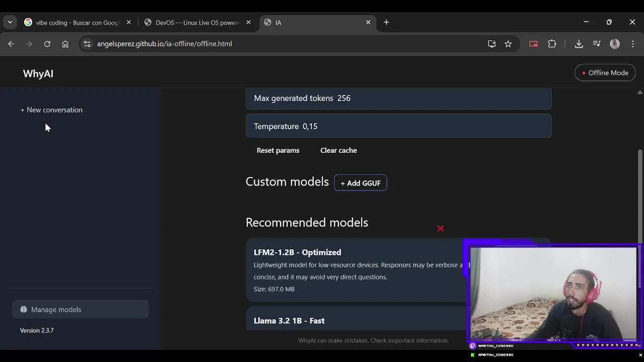Viewport: 644px width, 362px height.
Task: Switch to the DevOS Linux Live OS tab
Action: 197,23
